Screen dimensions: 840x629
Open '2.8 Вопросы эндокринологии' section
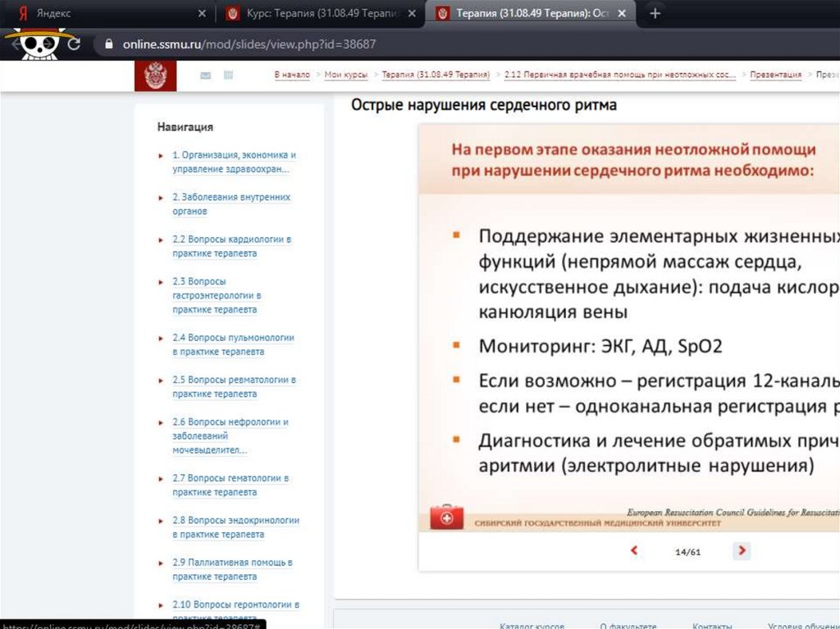point(235,527)
